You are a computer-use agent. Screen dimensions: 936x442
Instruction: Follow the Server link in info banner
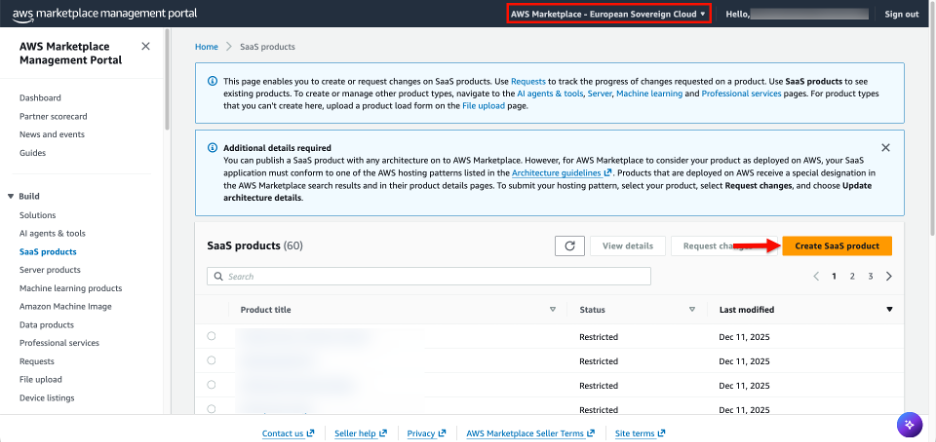(599, 93)
